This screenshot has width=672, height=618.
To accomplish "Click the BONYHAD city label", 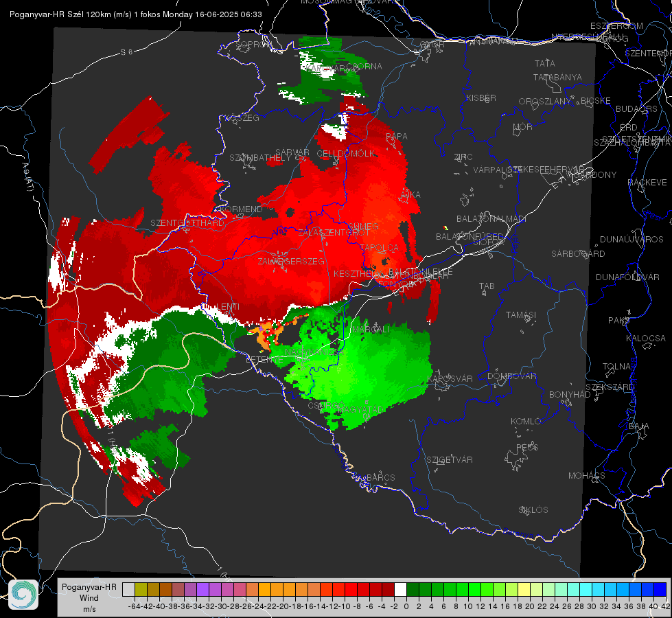I will point(570,394).
